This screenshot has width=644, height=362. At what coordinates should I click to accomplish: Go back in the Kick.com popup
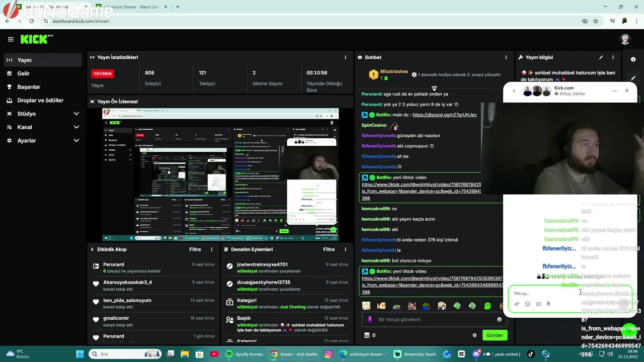[514, 91]
